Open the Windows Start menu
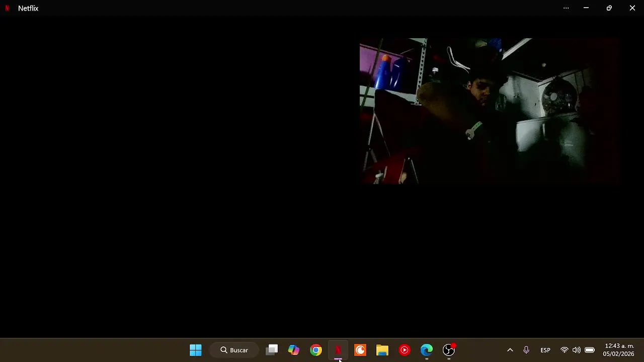 pyautogui.click(x=196, y=350)
